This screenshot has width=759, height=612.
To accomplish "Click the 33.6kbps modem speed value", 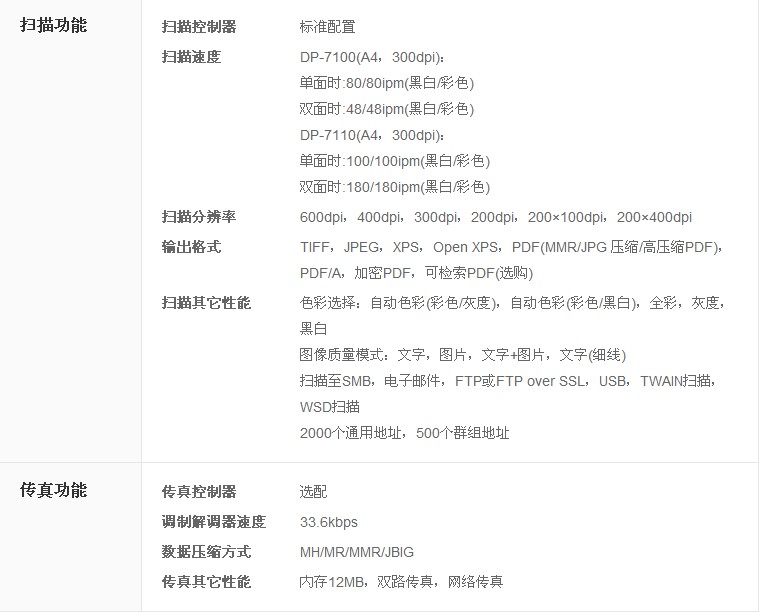I will point(328,522).
